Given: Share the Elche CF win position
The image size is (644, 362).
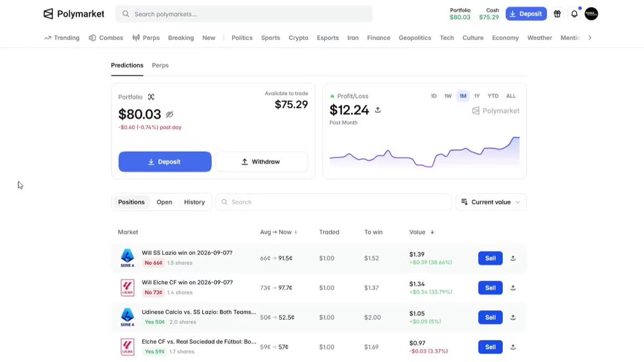Looking at the screenshot, I should (x=513, y=287).
